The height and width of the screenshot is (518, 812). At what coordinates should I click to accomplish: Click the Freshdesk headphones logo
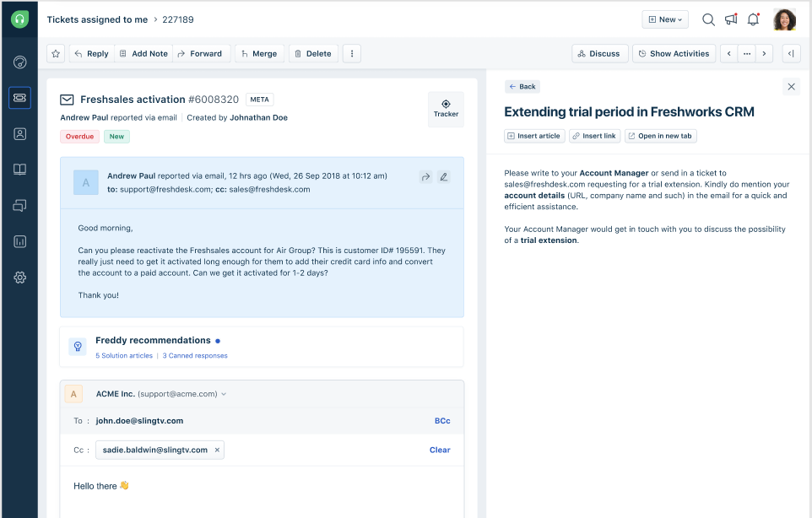19,19
